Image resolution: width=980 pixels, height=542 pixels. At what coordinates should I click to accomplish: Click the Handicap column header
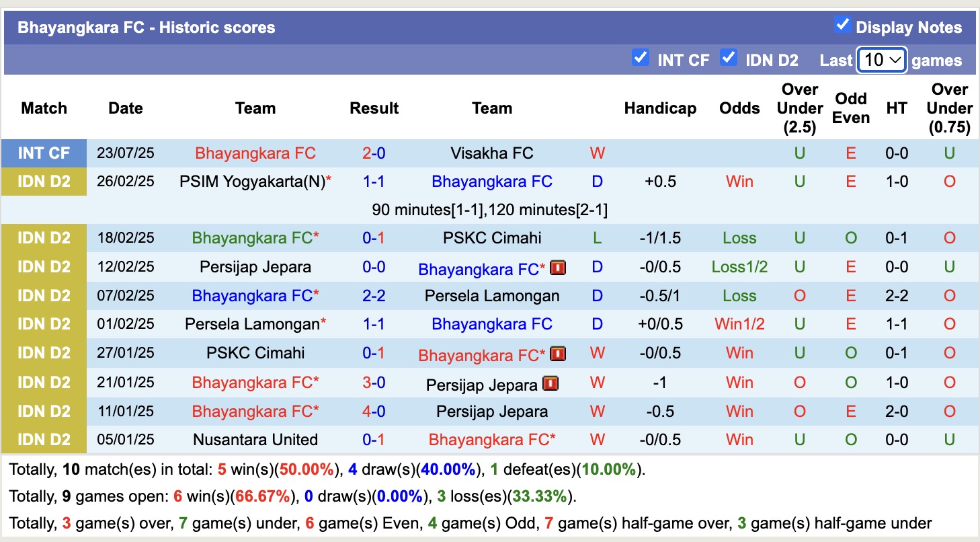[x=660, y=108]
